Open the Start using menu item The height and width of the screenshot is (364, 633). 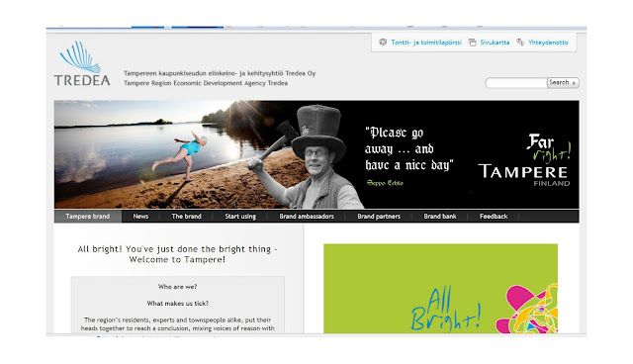tap(240, 217)
